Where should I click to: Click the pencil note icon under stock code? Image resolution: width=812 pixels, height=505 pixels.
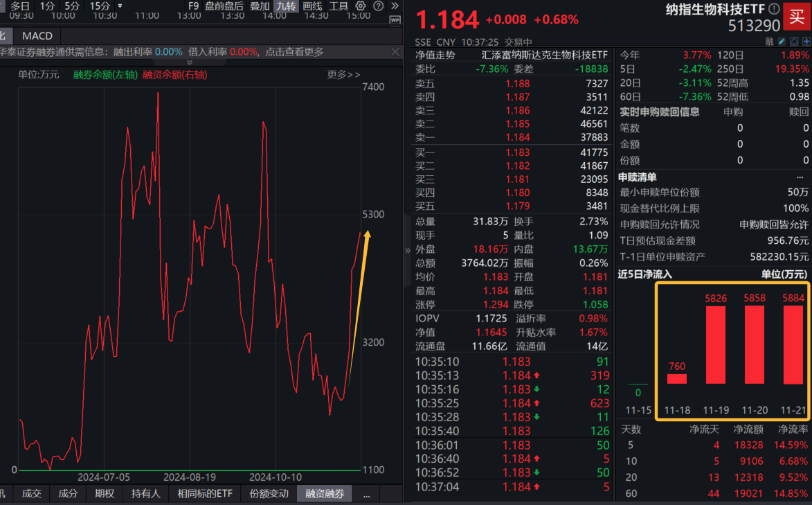782,42
